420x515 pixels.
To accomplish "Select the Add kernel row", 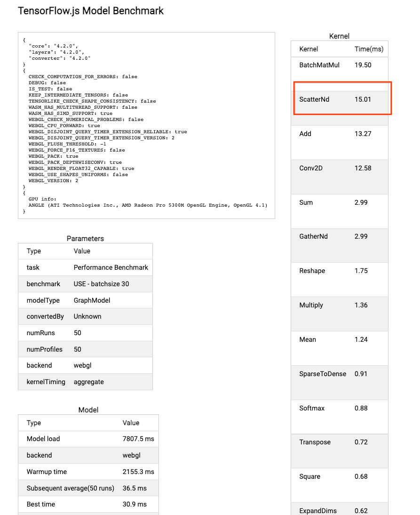I will tap(339, 143).
